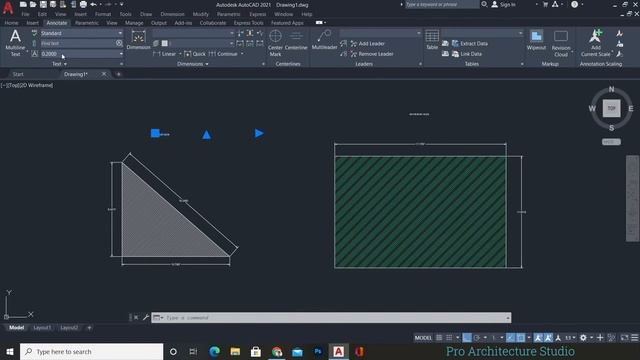This screenshot has width=640, height=360.
Task: Toggle 2D object snap in status bar
Action: coord(520,338)
